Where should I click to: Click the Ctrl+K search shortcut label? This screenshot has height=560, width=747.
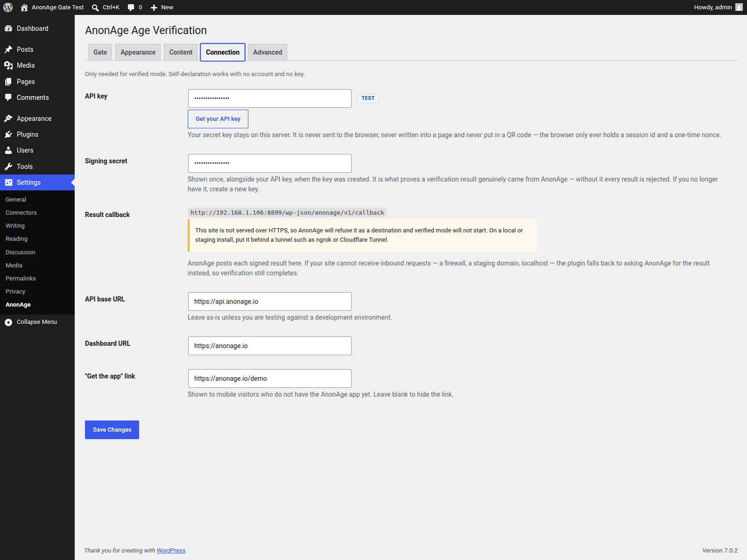click(x=111, y=7)
